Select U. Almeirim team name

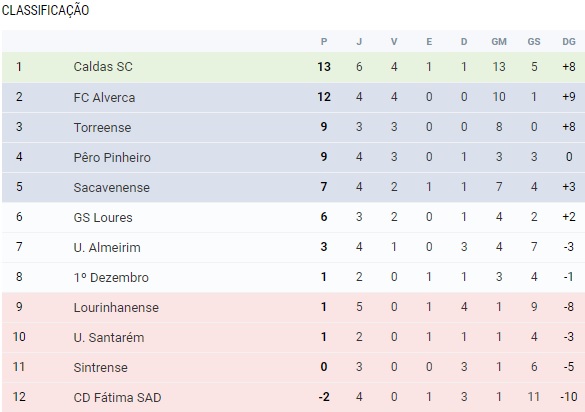pyautogui.click(x=107, y=247)
